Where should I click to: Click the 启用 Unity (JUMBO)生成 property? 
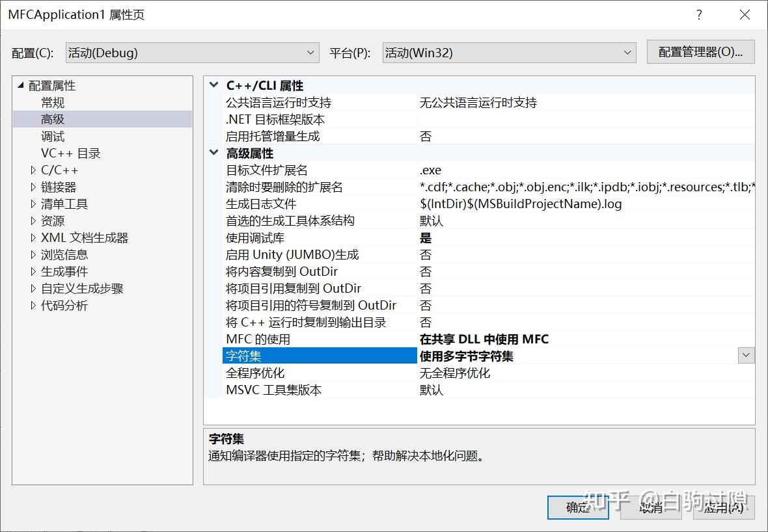(488, 254)
